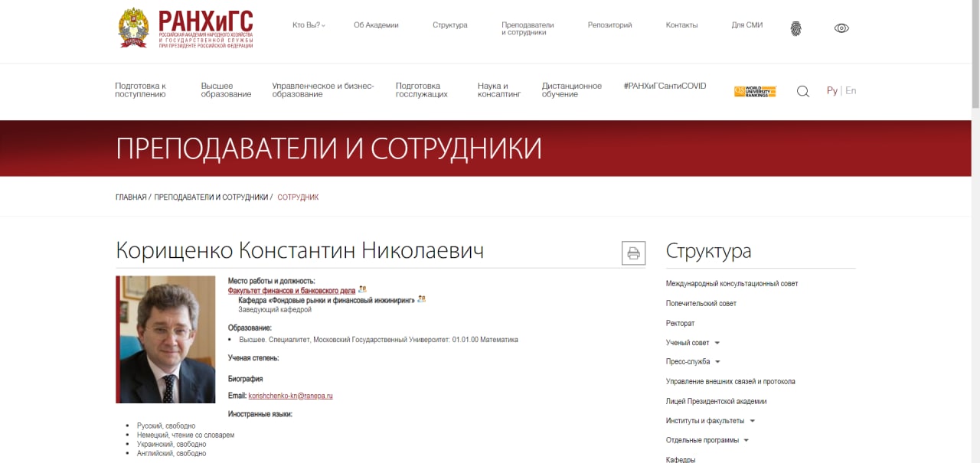Open Факультет финансов и банковского дела link

(x=292, y=291)
